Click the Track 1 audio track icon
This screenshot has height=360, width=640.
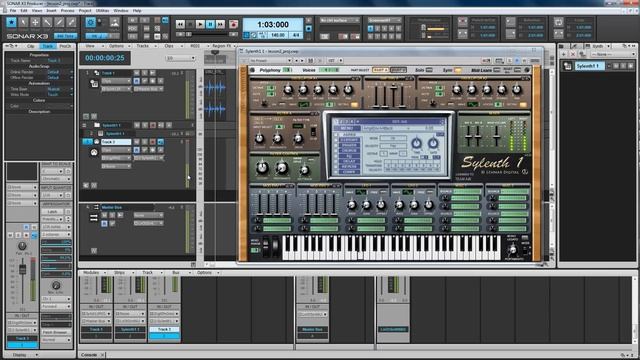(94, 84)
